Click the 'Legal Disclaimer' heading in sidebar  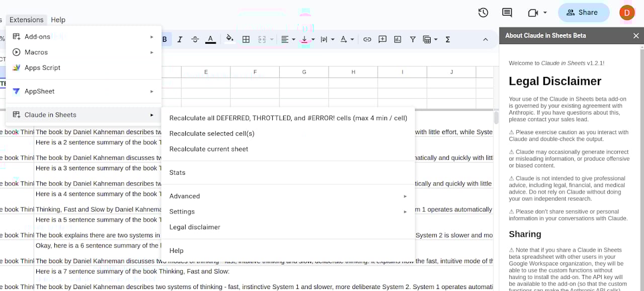(x=555, y=81)
